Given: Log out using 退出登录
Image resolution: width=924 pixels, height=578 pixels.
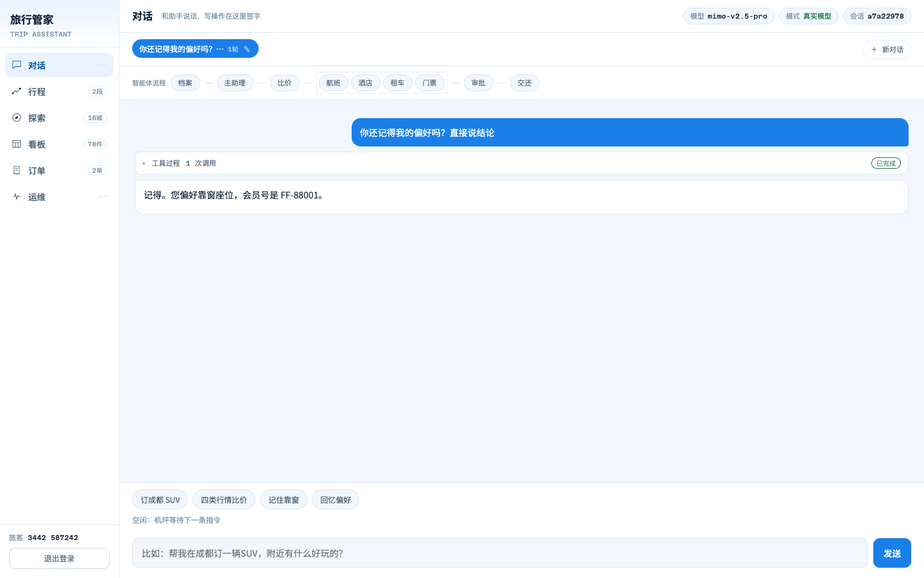Looking at the screenshot, I should pyautogui.click(x=59, y=558).
